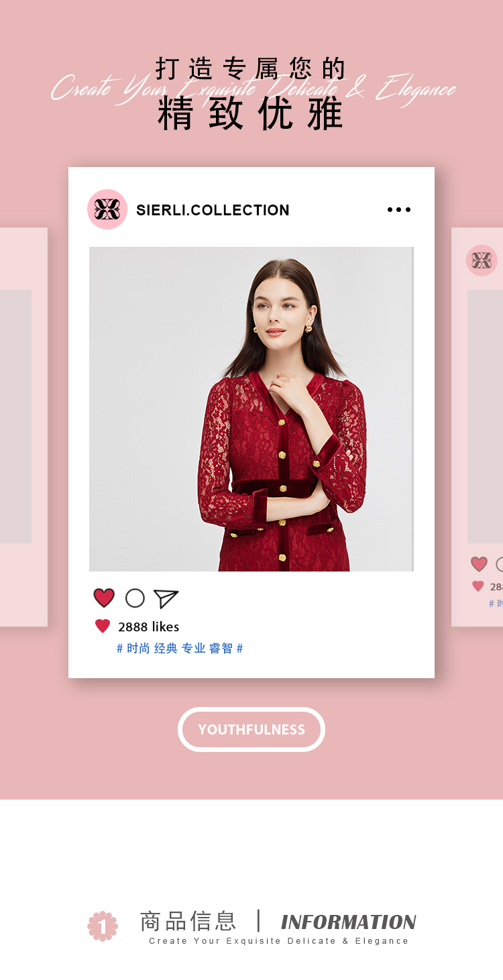The width and height of the screenshot is (503, 980).
Task: Click the 2888 likes count text
Action: pyautogui.click(x=149, y=627)
